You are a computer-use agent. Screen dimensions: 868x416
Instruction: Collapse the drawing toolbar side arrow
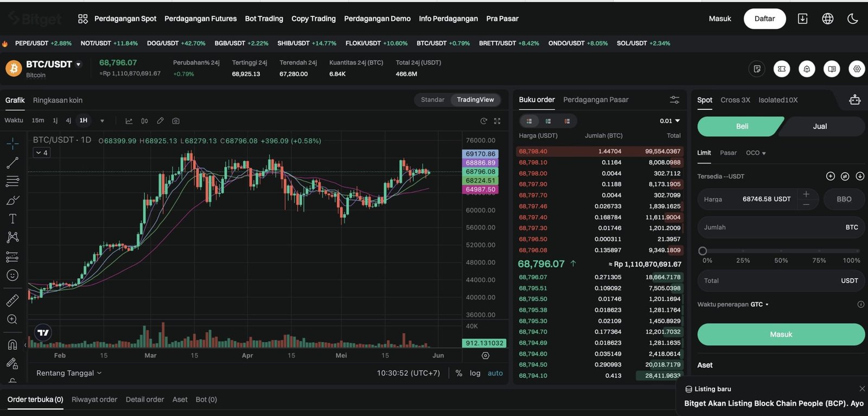click(x=25, y=345)
